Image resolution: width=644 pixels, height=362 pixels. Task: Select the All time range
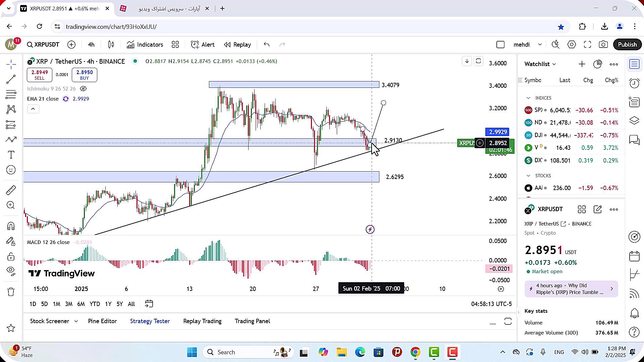[131, 304]
